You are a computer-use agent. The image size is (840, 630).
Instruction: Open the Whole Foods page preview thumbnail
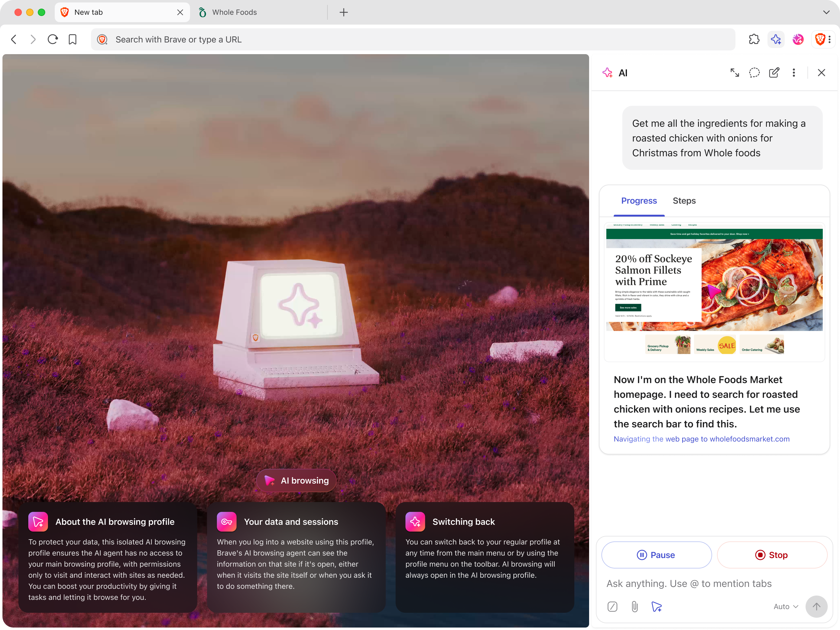pos(714,292)
